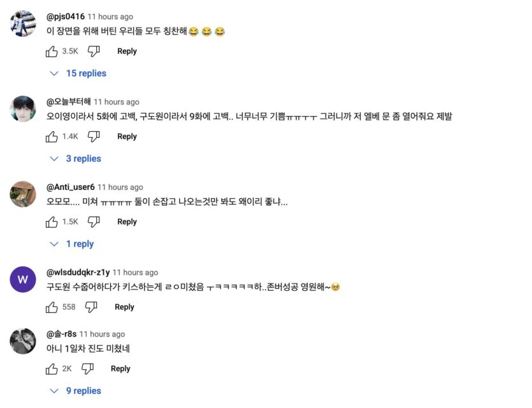Image resolution: width=532 pixels, height=408 pixels.
Task: Like the comment by @오늘부터해
Action: pyautogui.click(x=52, y=136)
